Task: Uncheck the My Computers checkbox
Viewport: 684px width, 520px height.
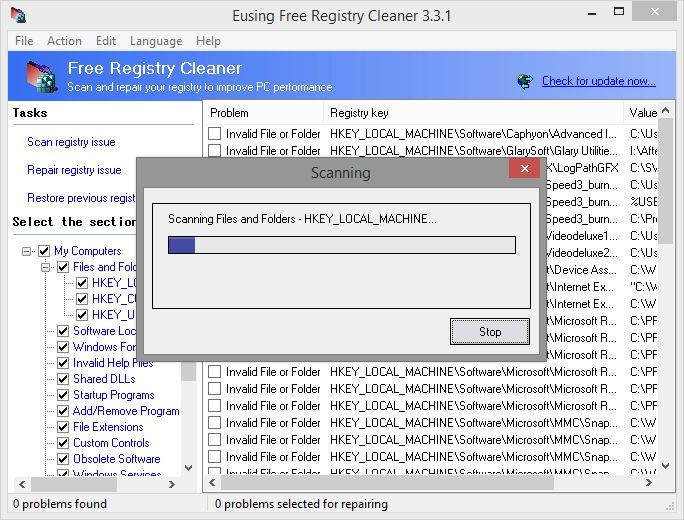Action: point(44,251)
